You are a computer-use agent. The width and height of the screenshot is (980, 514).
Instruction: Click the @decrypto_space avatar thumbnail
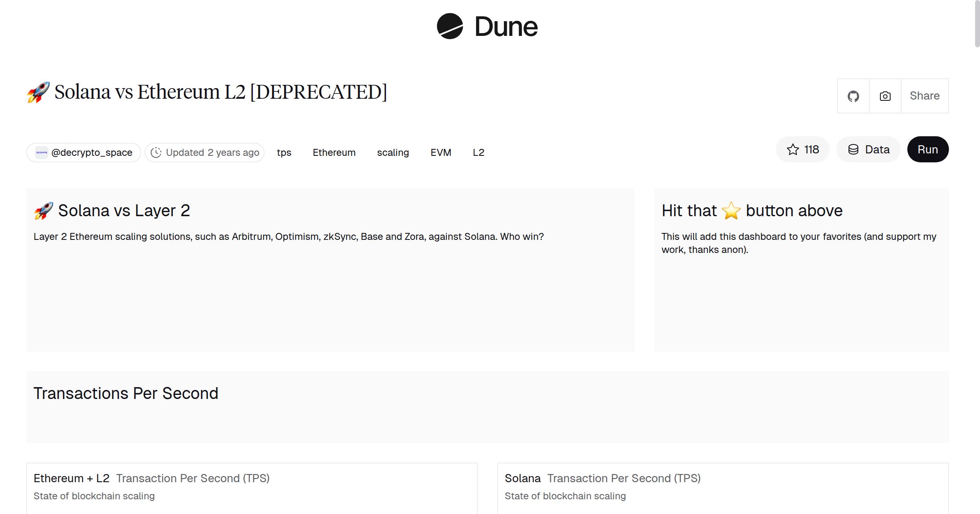[42, 152]
